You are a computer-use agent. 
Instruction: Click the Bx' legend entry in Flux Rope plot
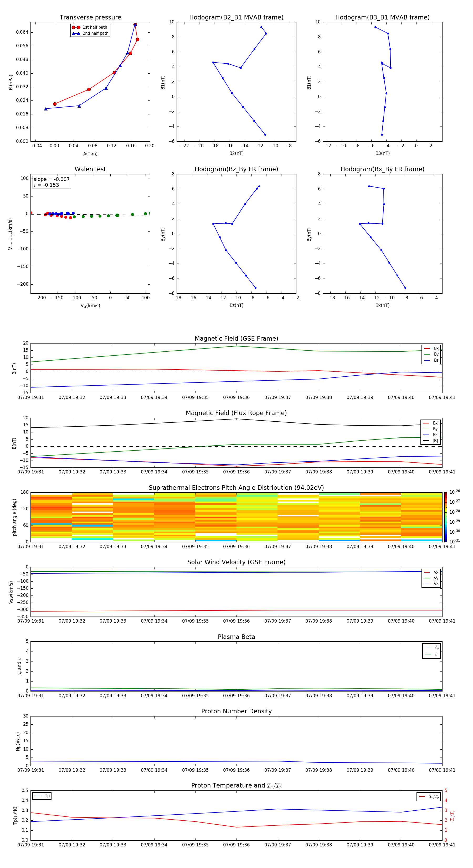pos(431,423)
